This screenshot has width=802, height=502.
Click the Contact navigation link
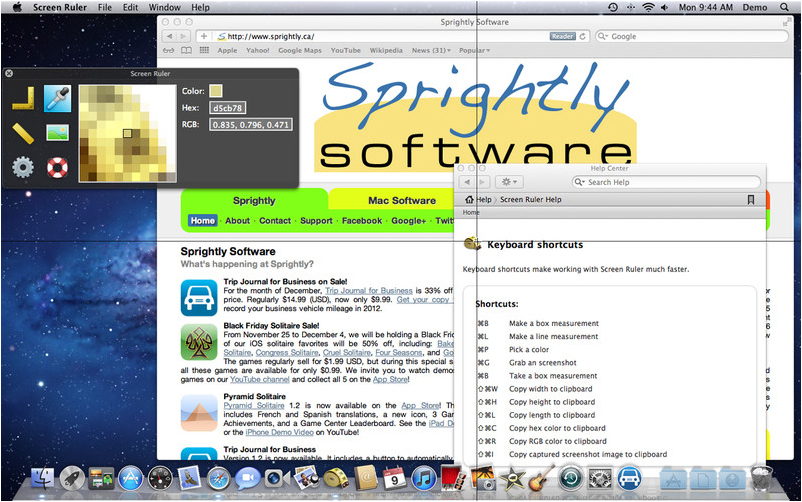point(275,221)
